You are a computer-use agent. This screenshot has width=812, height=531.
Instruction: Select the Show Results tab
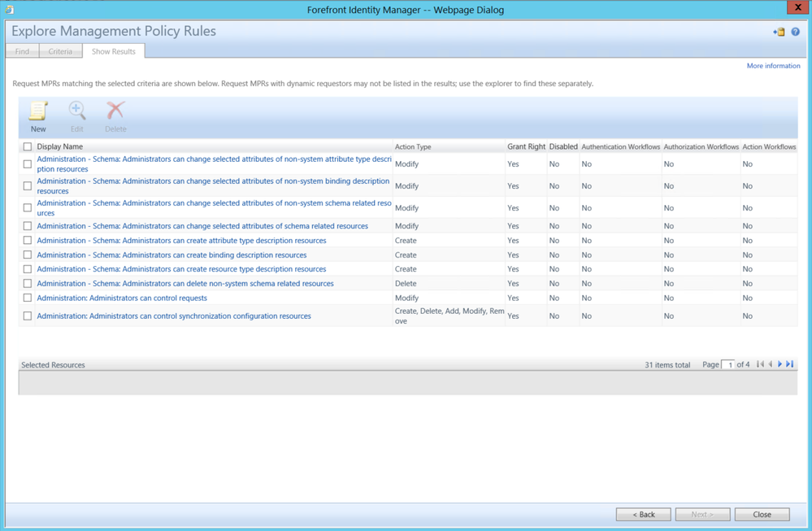point(114,51)
